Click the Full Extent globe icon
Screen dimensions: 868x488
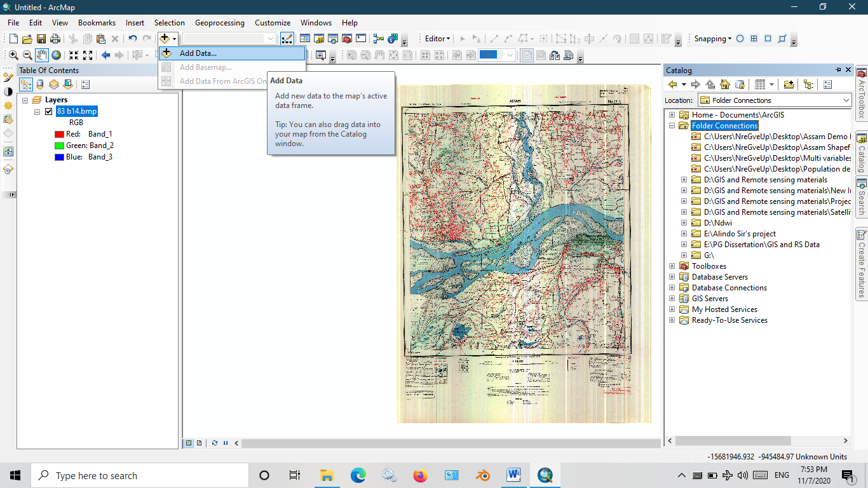tap(56, 55)
